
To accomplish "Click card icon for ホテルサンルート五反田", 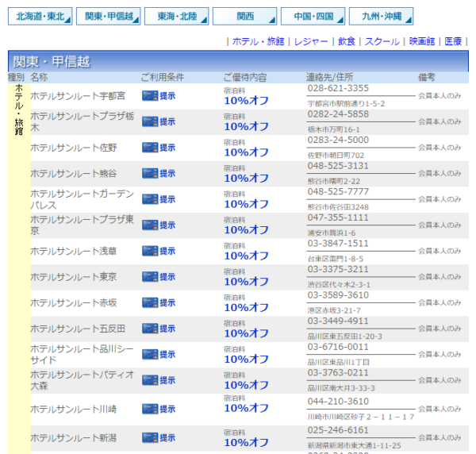I will pos(150,329).
